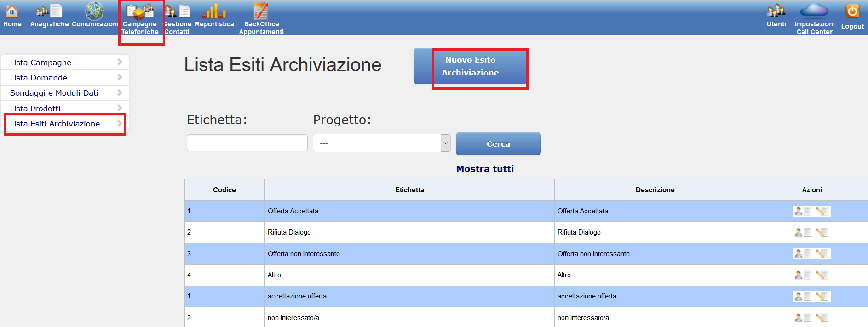Expand Sondaggi e Moduli Dati arrow
This screenshot has height=327, width=868.
point(120,92)
